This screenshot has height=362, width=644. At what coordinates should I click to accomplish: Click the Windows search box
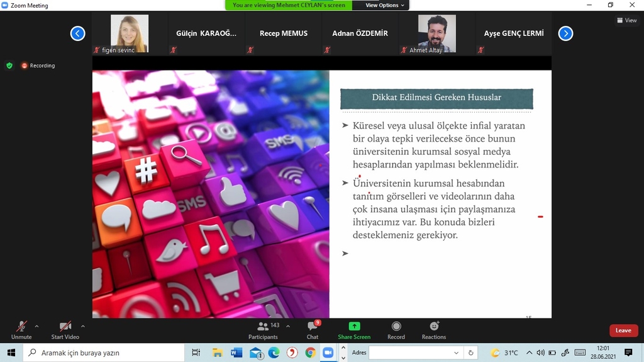pyautogui.click(x=104, y=353)
